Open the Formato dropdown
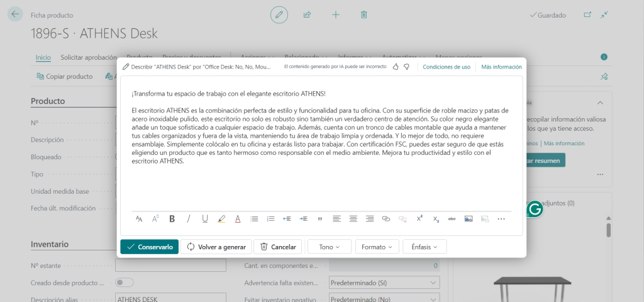The height and width of the screenshot is (302, 644). tap(377, 247)
